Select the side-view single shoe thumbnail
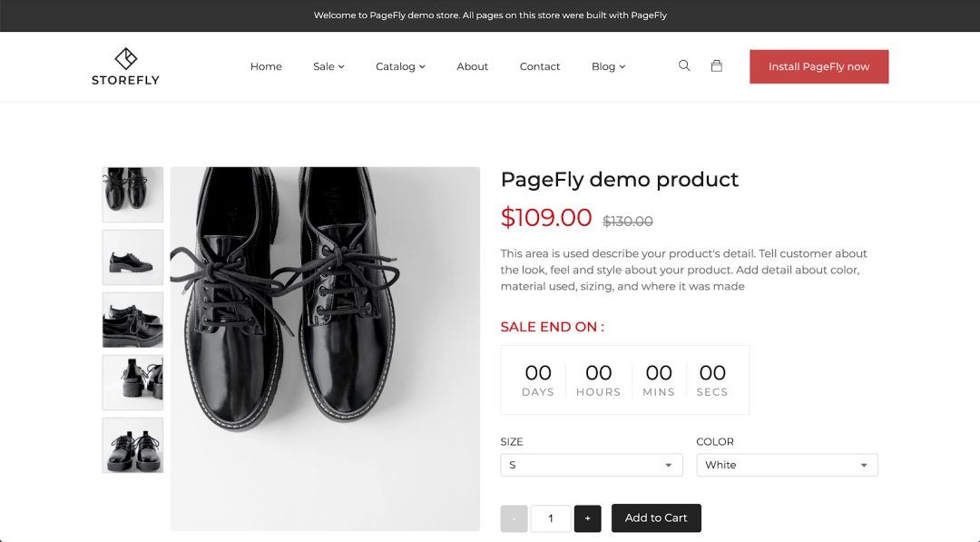 pyautogui.click(x=132, y=257)
